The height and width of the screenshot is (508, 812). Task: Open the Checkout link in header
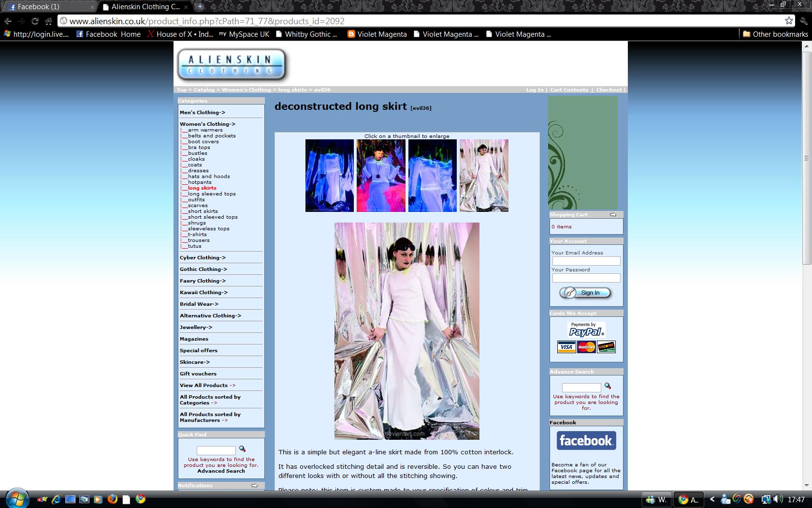[609, 90]
